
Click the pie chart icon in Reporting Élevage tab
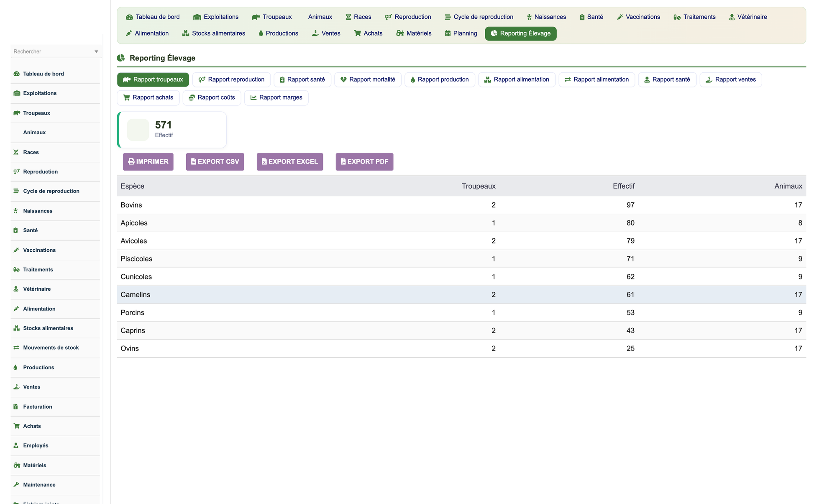pyautogui.click(x=494, y=33)
